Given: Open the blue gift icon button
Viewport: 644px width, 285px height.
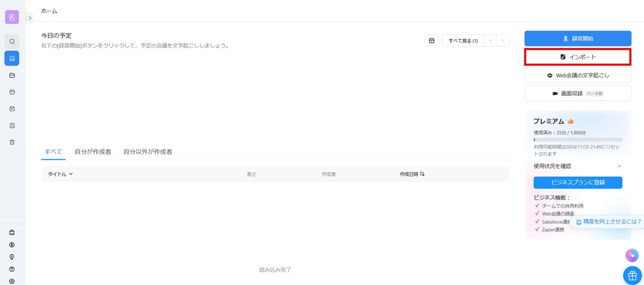Looking at the screenshot, I should coord(632,275).
